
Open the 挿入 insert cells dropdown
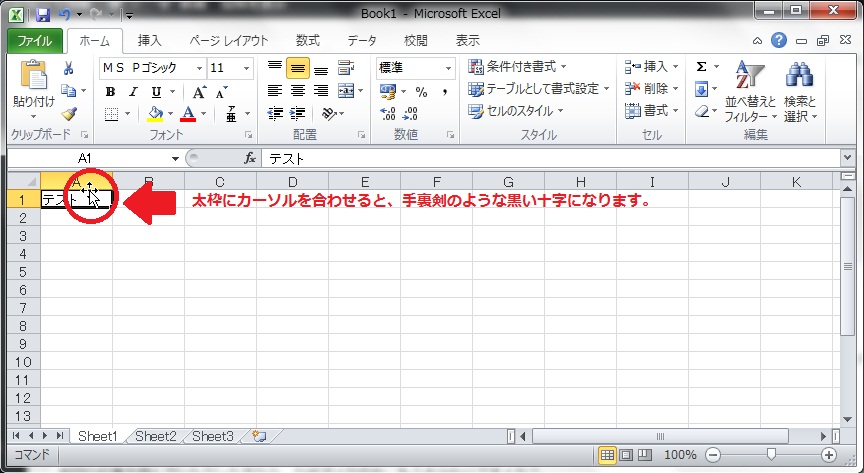click(651, 67)
